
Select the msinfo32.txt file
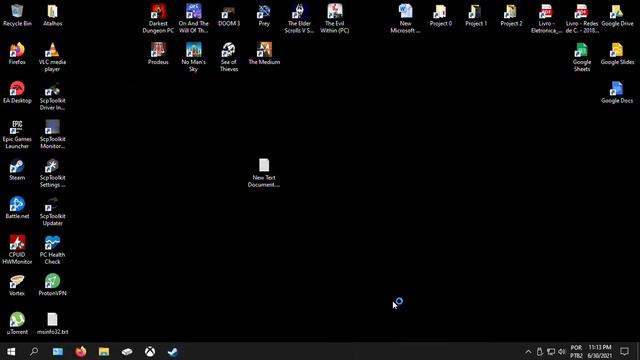pos(52,324)
